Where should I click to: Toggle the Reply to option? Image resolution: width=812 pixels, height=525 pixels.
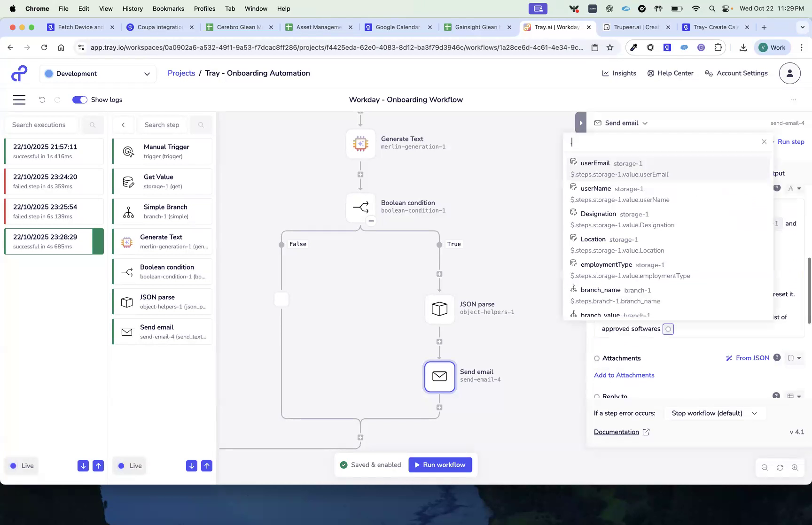(x=597, y=397)
